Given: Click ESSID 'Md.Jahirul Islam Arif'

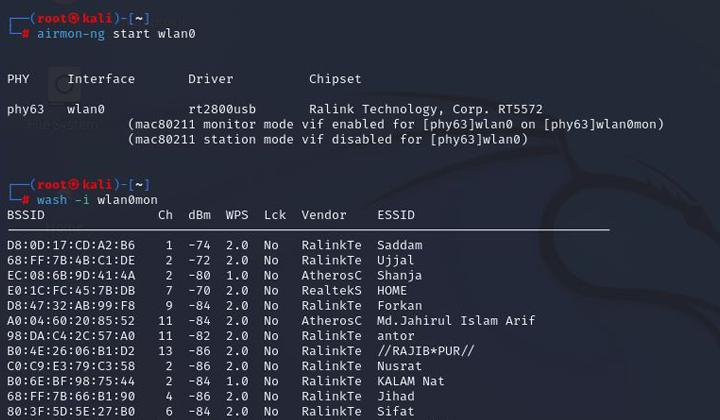Looking at the screenshot, I should coord(456,320).
